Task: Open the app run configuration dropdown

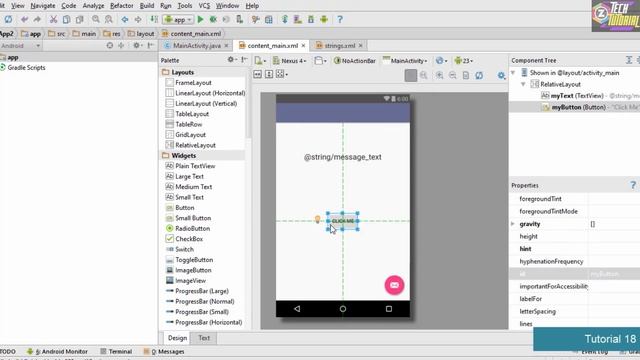Action: [178, 19]
